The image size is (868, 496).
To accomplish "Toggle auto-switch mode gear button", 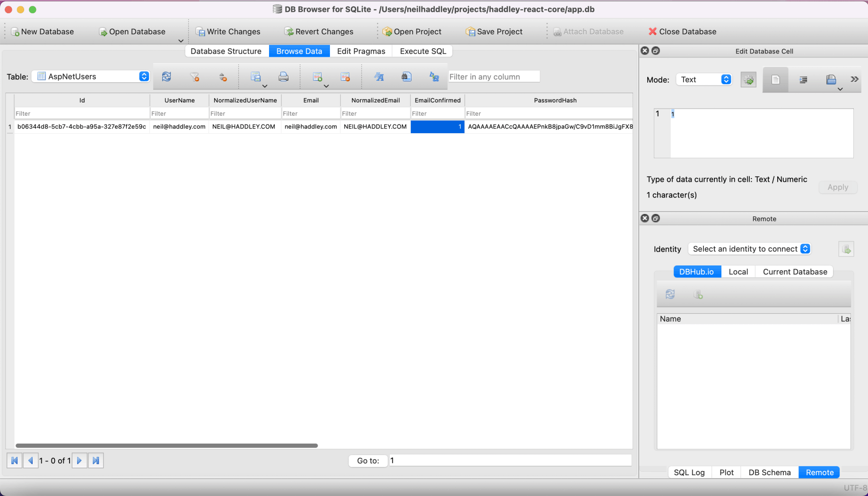I will [748, 80].
